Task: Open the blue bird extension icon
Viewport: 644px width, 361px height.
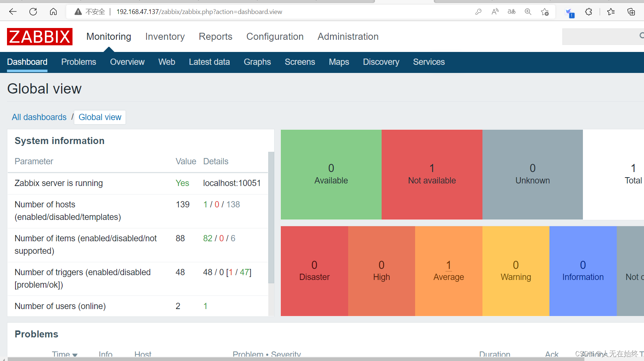Action: (x=569, y=13)
